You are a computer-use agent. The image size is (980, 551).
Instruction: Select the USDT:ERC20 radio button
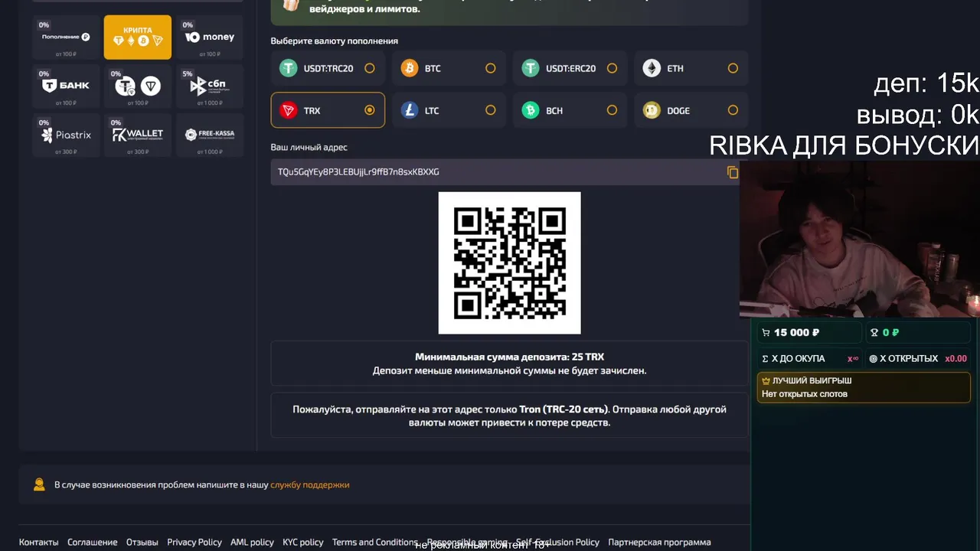(612, 68)
